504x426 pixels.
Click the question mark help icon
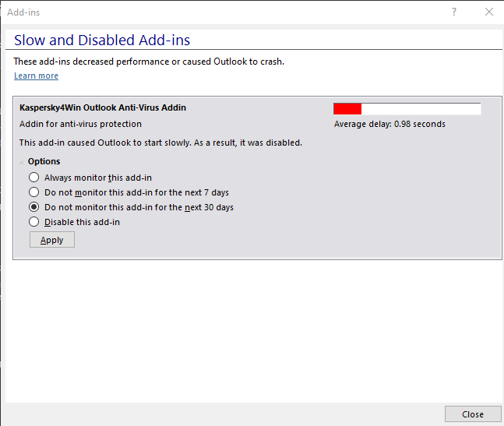(454, 12)
